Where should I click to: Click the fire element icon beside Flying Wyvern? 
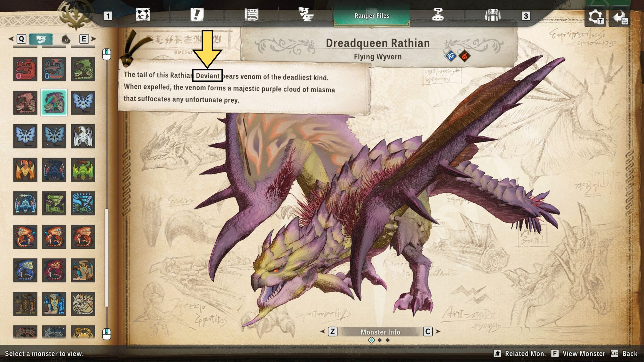[x=465, y=56]
